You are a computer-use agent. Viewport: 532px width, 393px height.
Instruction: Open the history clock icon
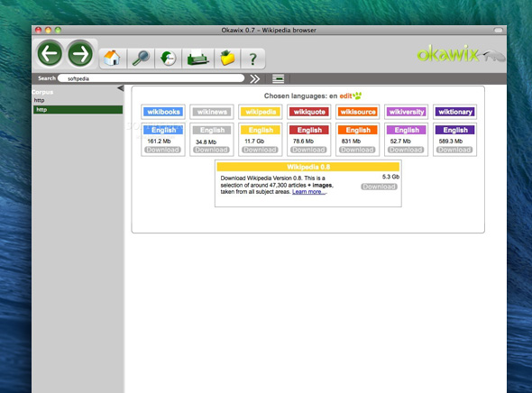(169, 59)
